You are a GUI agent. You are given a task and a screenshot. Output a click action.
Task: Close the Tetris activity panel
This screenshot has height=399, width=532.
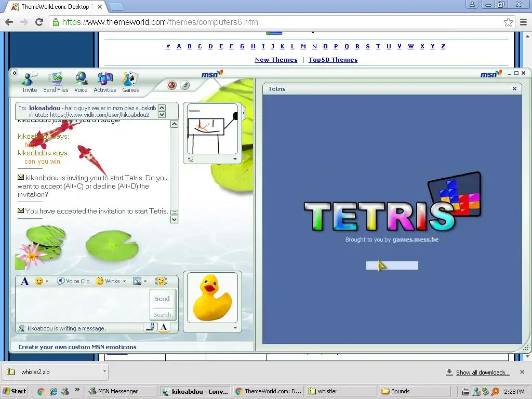coord(514,88)
